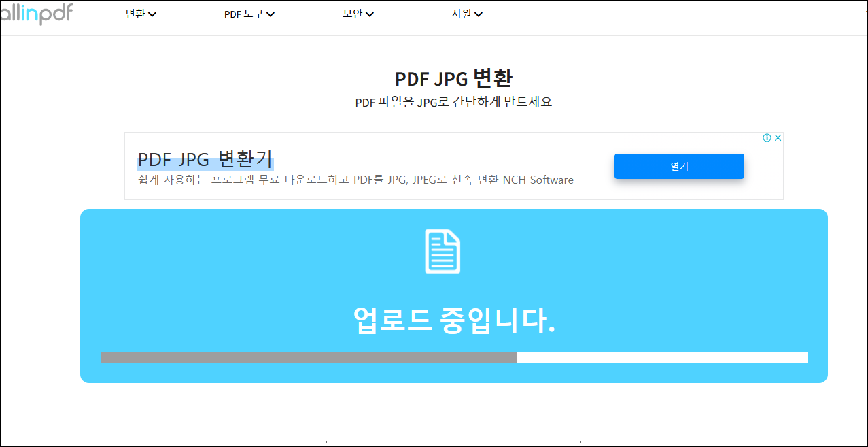This screenshot has height=447, width=868.
Task: Expand the PDF 도구 dropdown chevron
Action: (271, 14)
